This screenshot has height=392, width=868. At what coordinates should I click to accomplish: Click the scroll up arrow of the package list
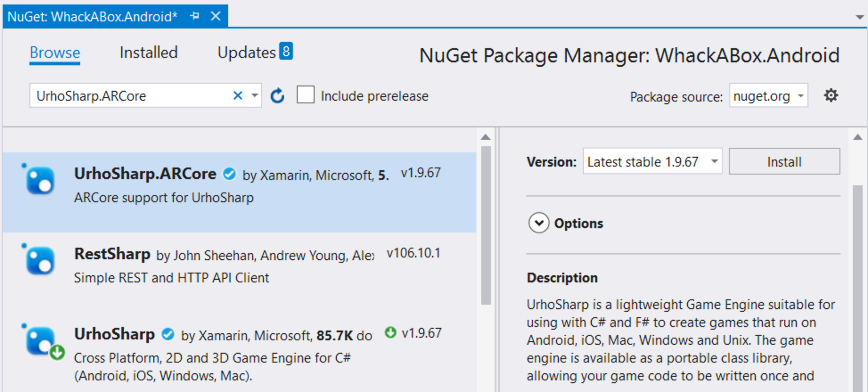486,137
